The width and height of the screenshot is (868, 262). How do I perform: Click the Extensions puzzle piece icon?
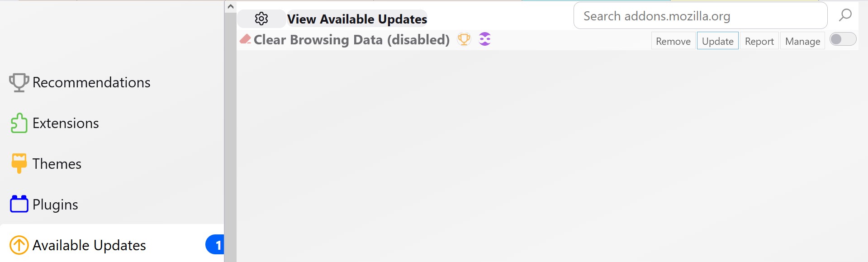tap(19, 123)
